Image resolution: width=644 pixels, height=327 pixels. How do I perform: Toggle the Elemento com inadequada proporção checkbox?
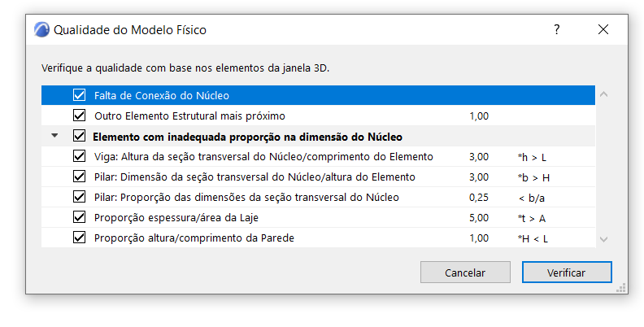click(x=79, y=136)
